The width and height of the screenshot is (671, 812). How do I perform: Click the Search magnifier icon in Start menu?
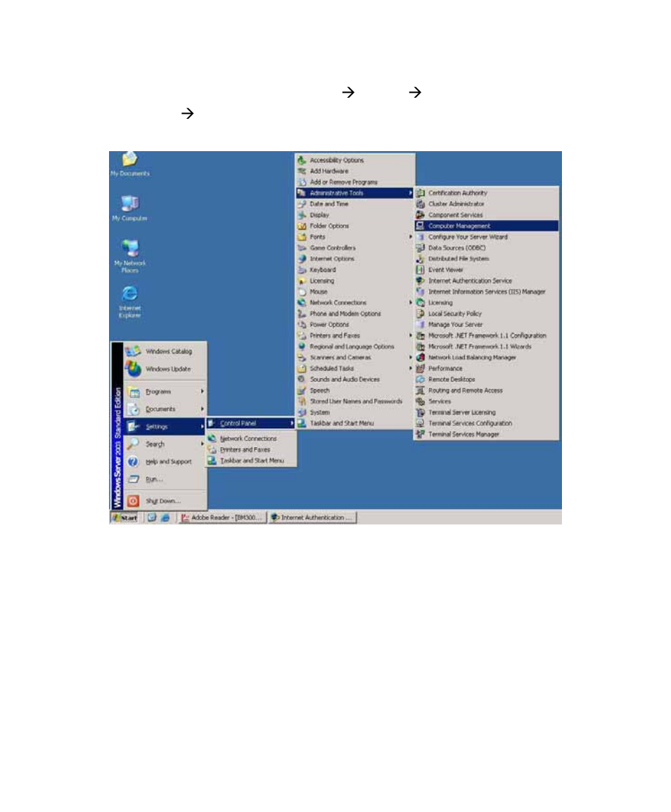click(x=133, y=444)
